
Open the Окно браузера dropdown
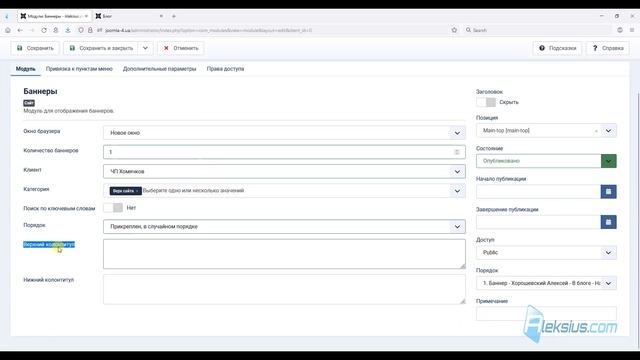284,133
